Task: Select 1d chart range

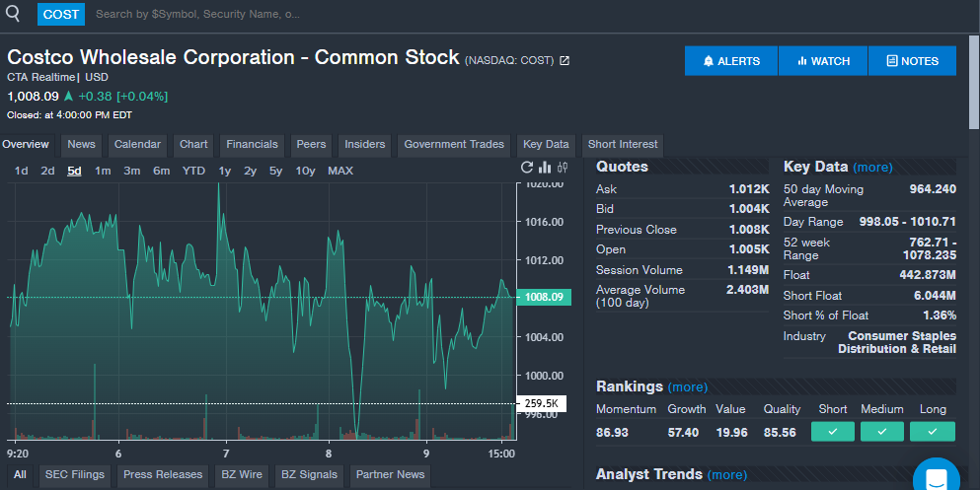Action: click(22, 171)
